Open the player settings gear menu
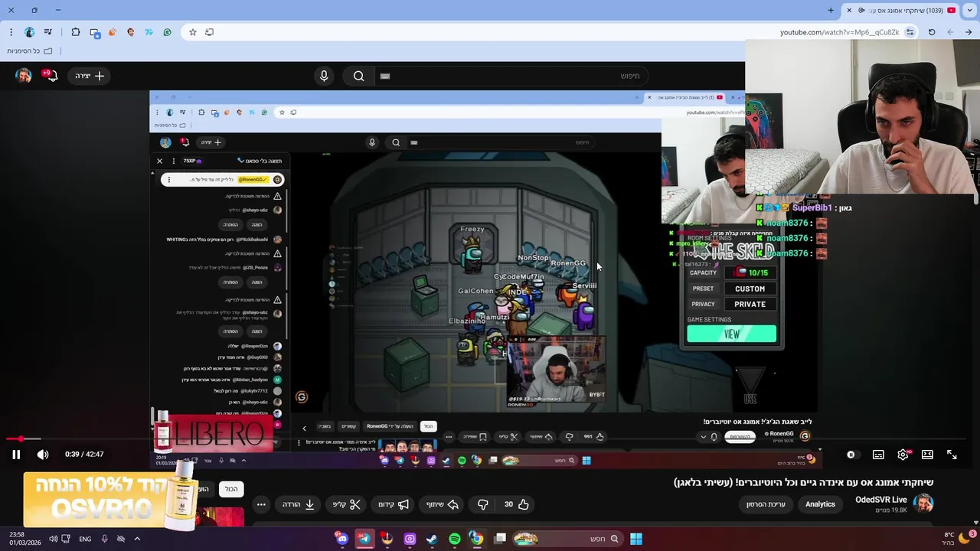Viewport: 980px width, 551px height. pyautogui.click(x=903, y=455)
